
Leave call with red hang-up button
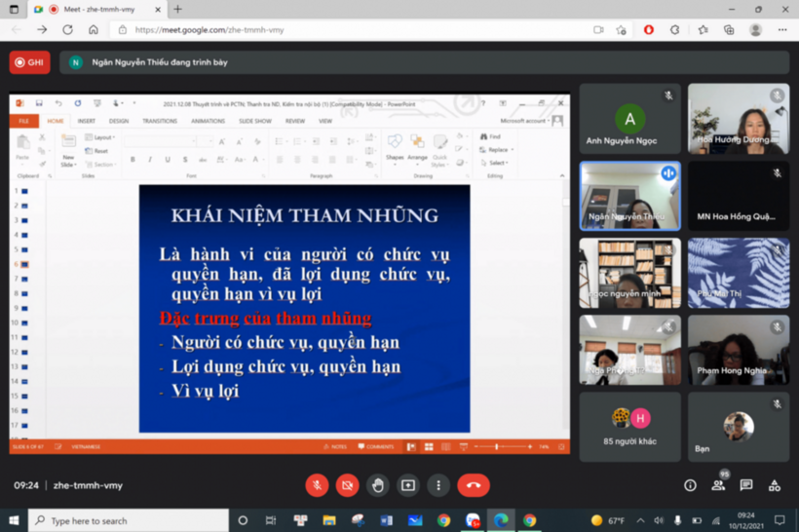474,485
